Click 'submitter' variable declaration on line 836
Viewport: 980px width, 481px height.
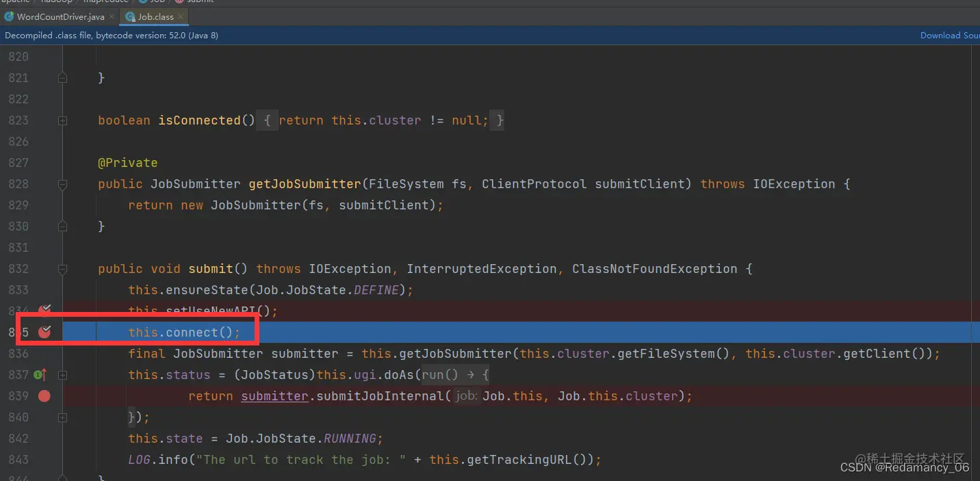coord(305,354)
